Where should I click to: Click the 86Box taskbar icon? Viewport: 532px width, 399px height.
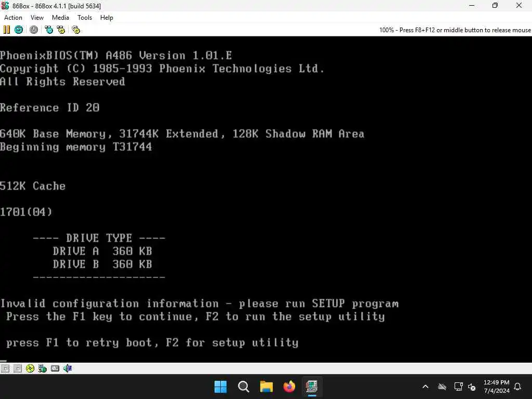[x=312, y=387]
